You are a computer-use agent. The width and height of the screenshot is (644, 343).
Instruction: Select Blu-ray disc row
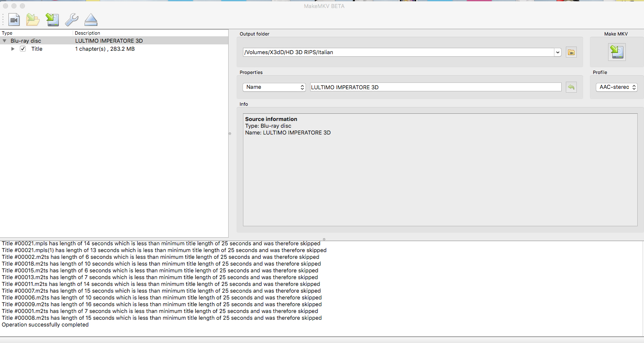[114, 41]
